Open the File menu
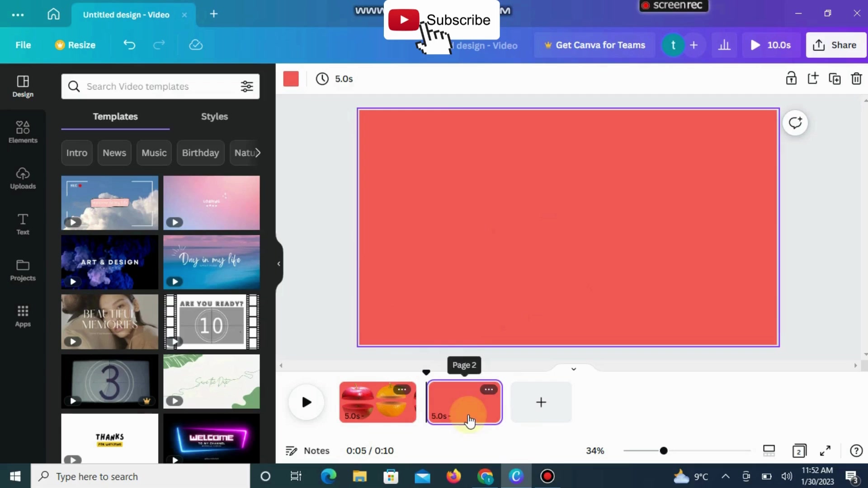Screen dimensions: 868x488 23,45
